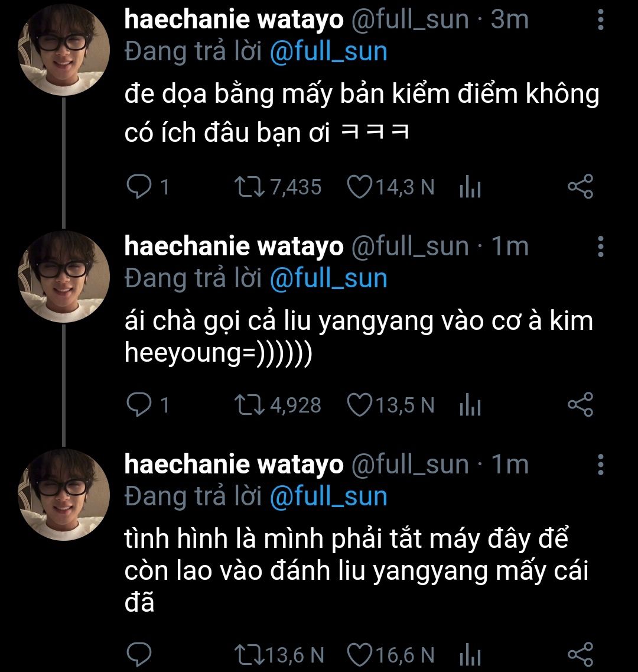
Task: Like the tweet with 13,5 N likes
Action: (x=357, y=405)
